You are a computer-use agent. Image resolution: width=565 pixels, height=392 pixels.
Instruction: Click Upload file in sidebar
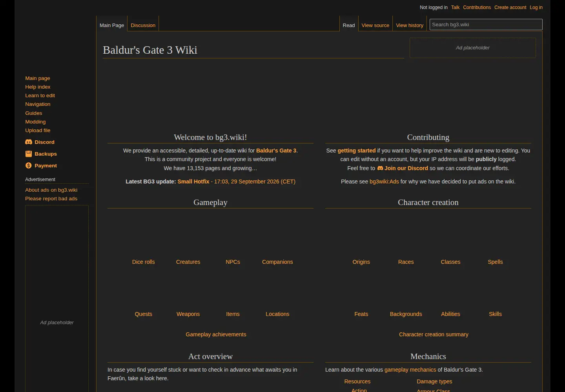pyautogui.click(x=38, y=130)
